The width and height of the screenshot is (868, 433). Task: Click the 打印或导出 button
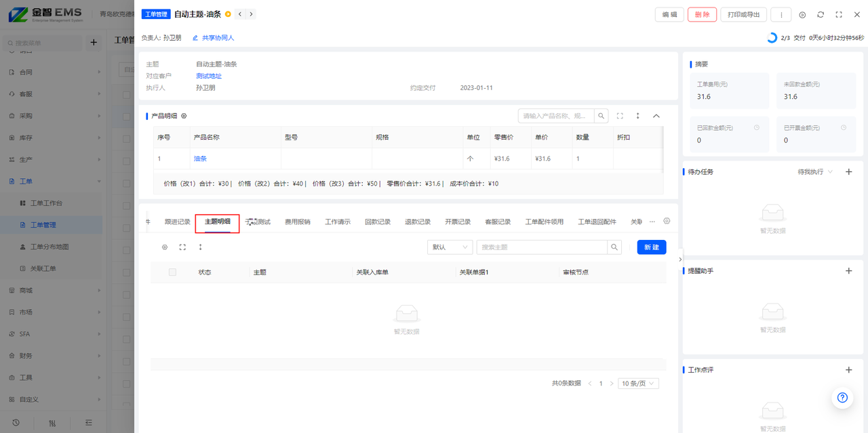744,15
